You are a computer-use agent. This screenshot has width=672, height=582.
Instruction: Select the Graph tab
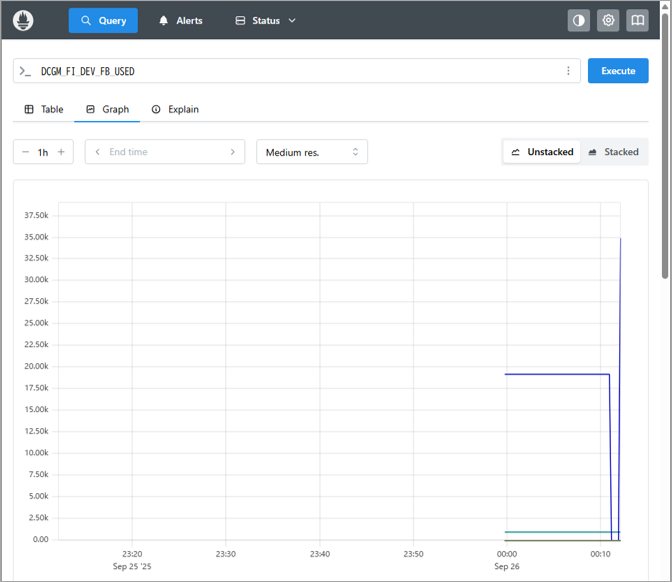tap(108, 109)
